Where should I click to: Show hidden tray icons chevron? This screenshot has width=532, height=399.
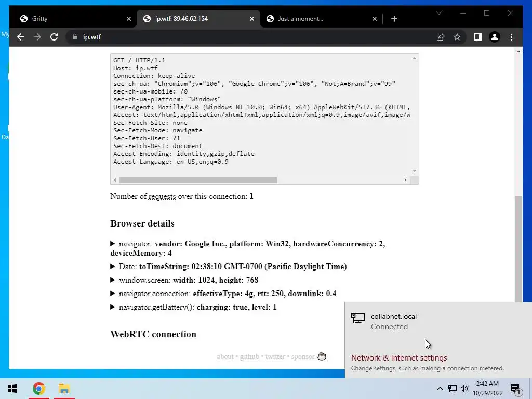(x=440, y=389)
